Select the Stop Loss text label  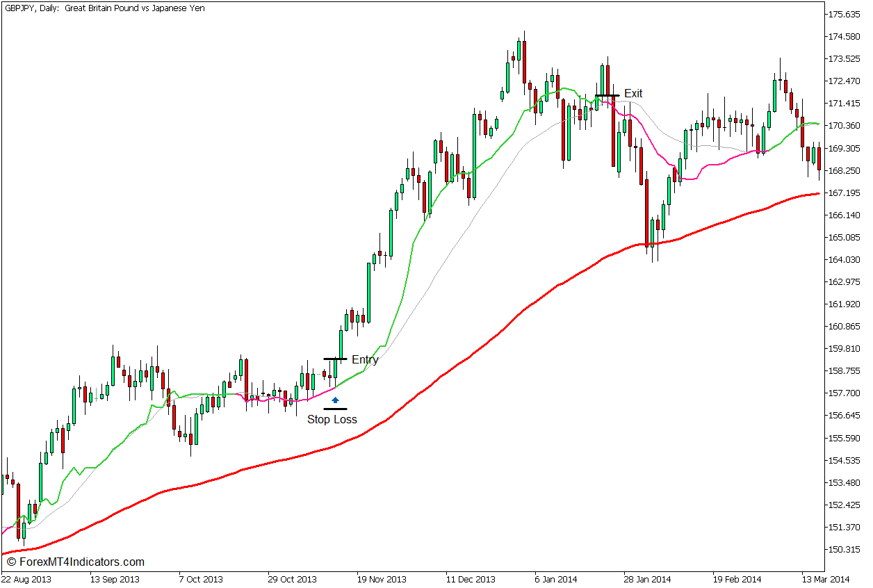pyautogui.click(x=332, y=419)
